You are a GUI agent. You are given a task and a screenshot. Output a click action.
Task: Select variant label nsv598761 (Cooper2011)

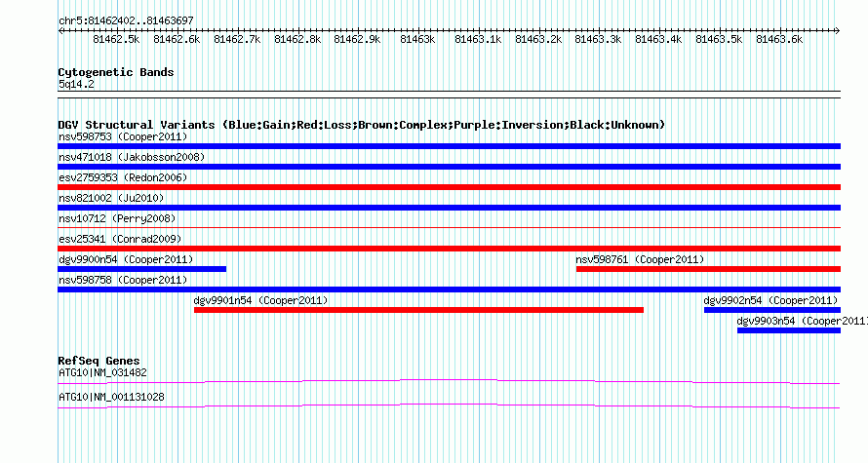(x=640, y=259)
